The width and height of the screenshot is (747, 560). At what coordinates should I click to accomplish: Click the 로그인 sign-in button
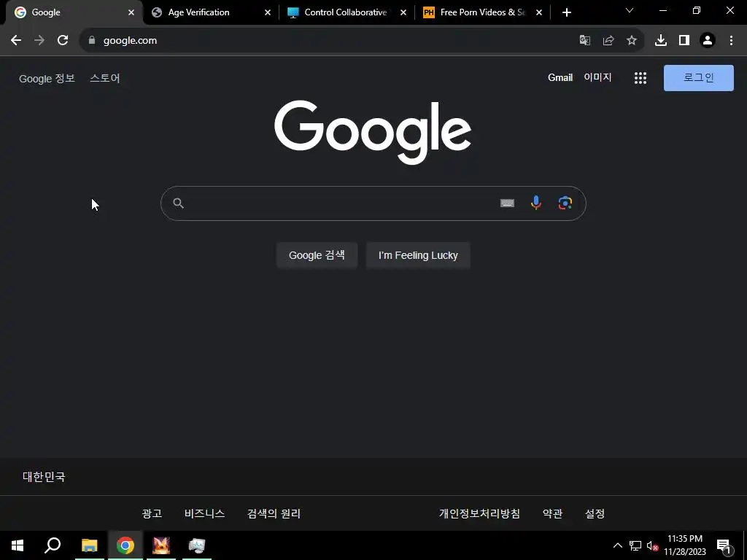click(698, 77)
